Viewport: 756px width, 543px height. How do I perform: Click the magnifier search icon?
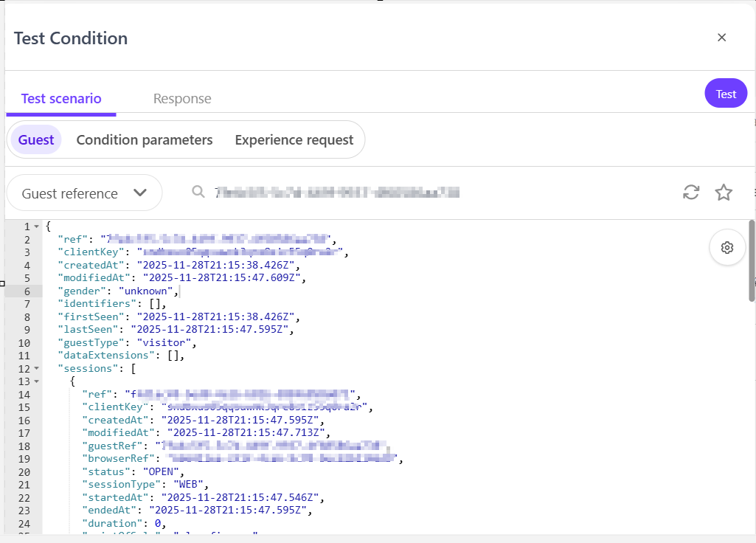[x=198, y=192]
